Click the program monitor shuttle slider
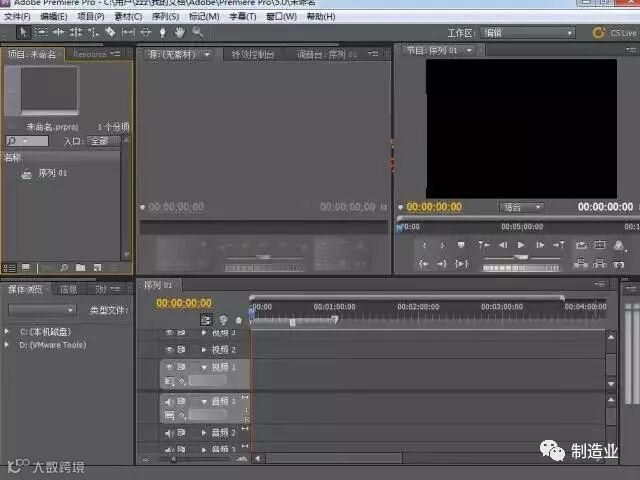 coord(522,258)
